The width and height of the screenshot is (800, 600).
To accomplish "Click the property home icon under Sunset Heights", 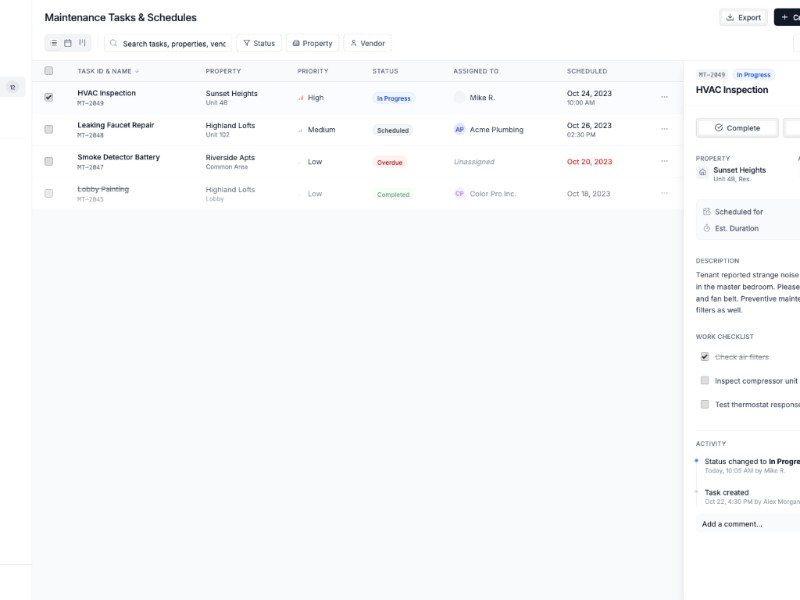I will coord(703,171).
